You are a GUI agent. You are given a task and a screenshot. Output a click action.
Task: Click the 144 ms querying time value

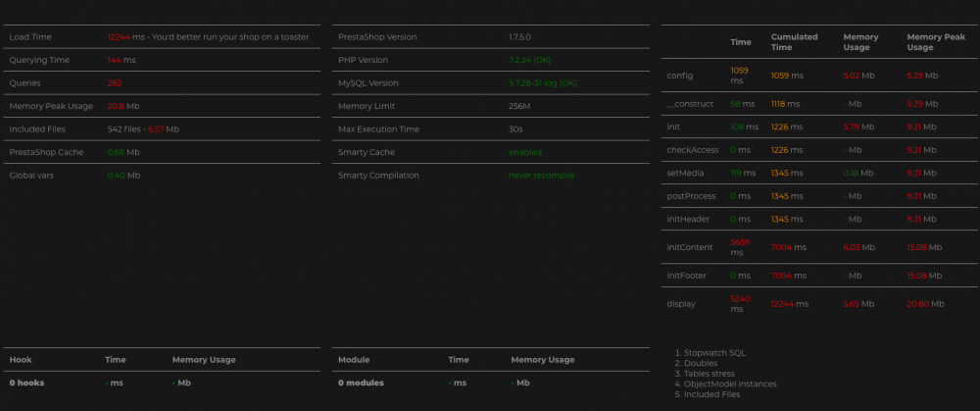122,60
